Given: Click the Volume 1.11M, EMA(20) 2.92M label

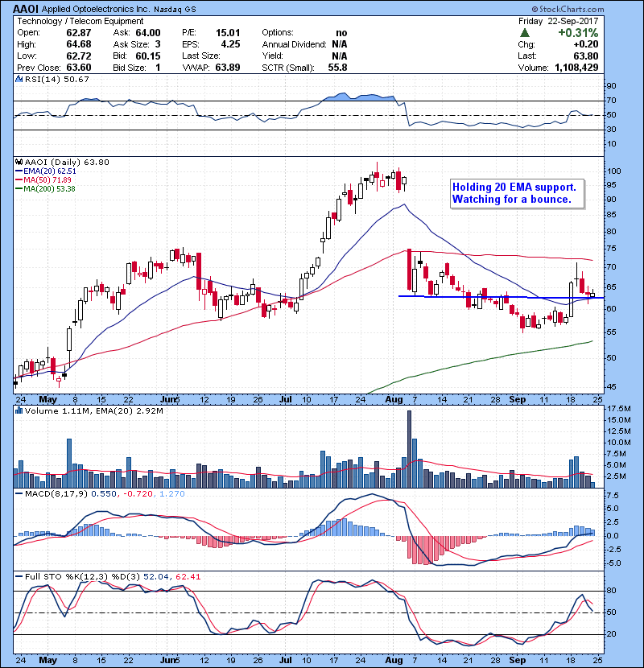Looking at the screenshot, I should [93, 410].
